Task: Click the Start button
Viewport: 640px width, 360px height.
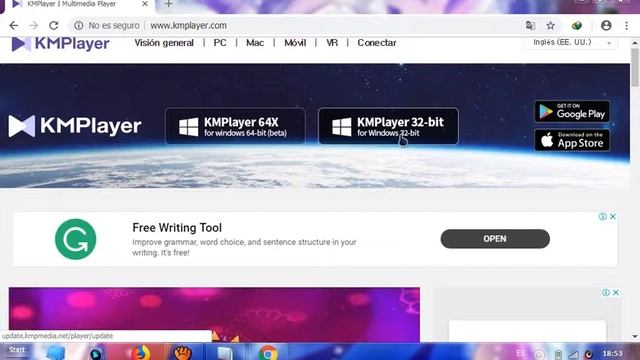Action: tap(16, 350)
